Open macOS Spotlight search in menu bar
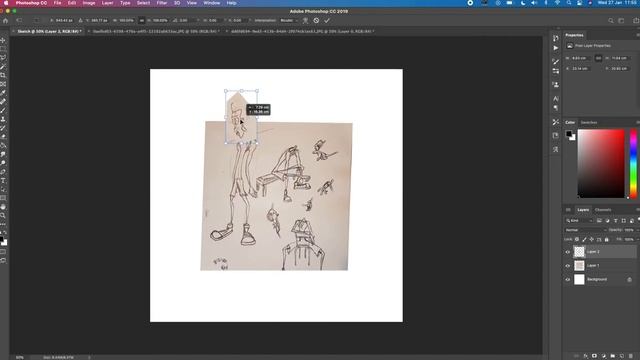Image resolution: width=640 pixels, height=360 pixels. click(x=569, y=3)
